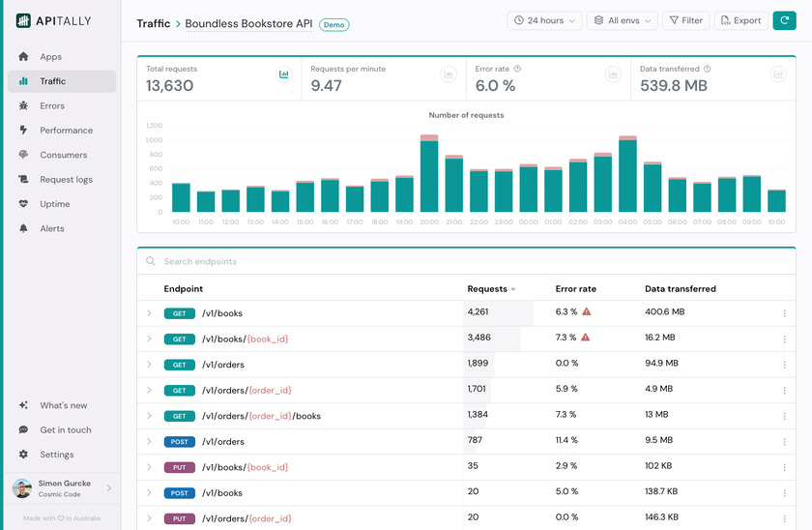Click the Export button
The height and width of the screenshot is (530, 812).
click(x=740, y=20)
